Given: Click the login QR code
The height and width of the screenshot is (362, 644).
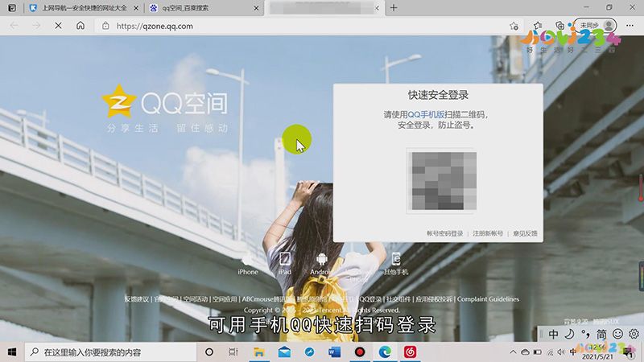Looking at the screenshot, I should coord(444,180).
